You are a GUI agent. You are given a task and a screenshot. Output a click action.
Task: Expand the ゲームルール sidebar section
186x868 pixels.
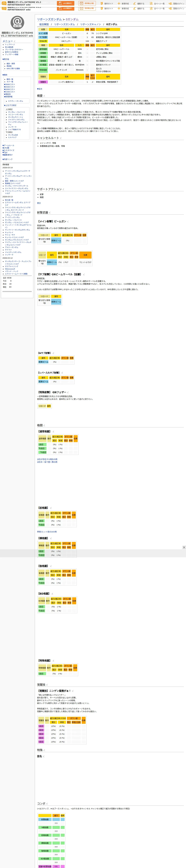[8, 146]
